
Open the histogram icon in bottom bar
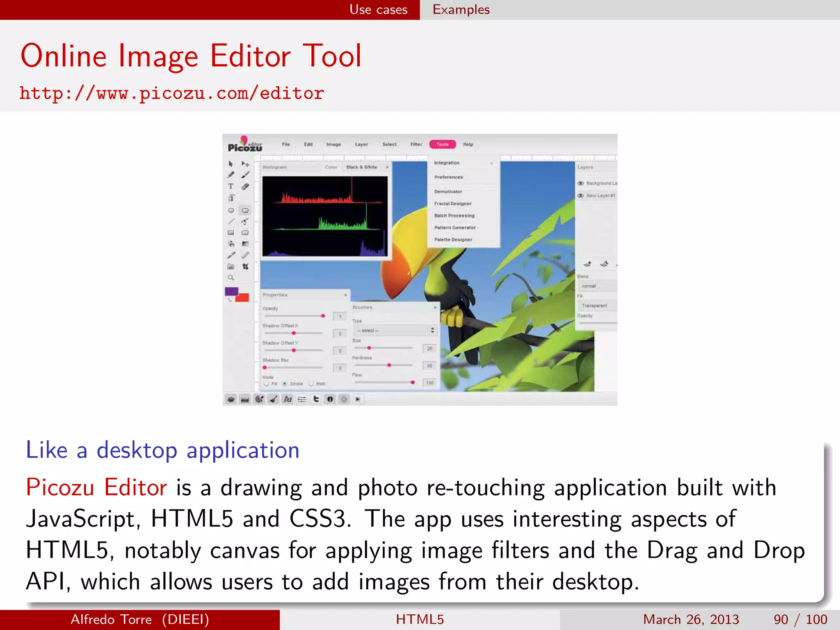tap(245, 399)
